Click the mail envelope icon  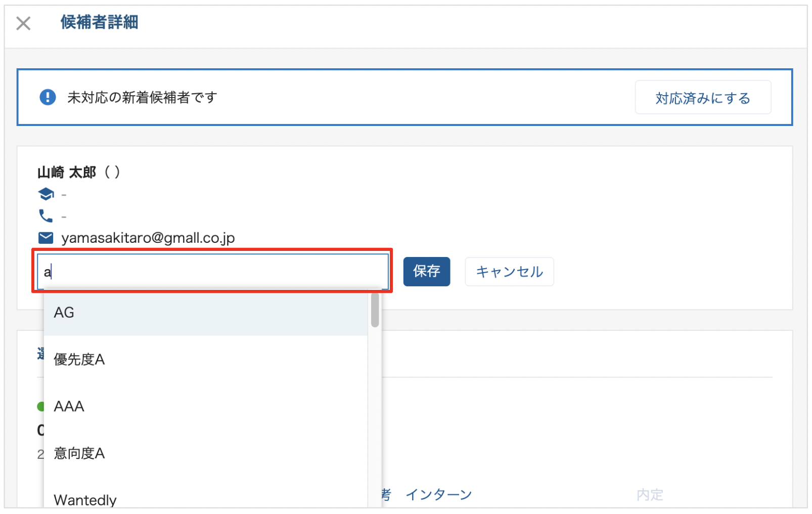click(46, 237)
